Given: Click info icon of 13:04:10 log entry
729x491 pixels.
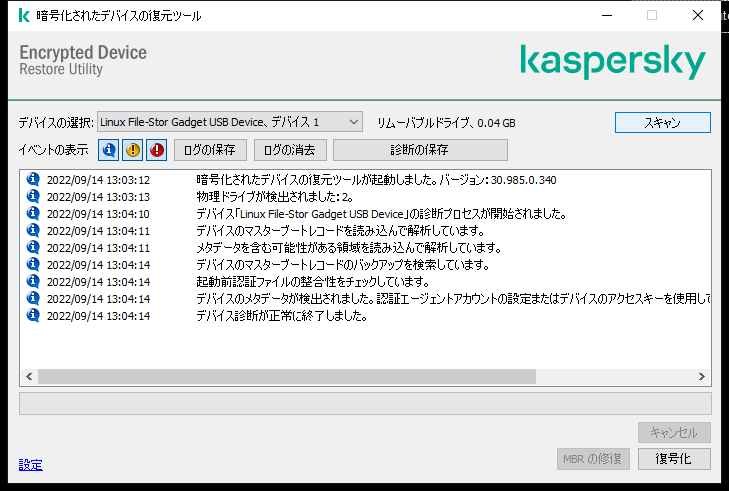Looking at the screenshot, I should tap(33, 213).
